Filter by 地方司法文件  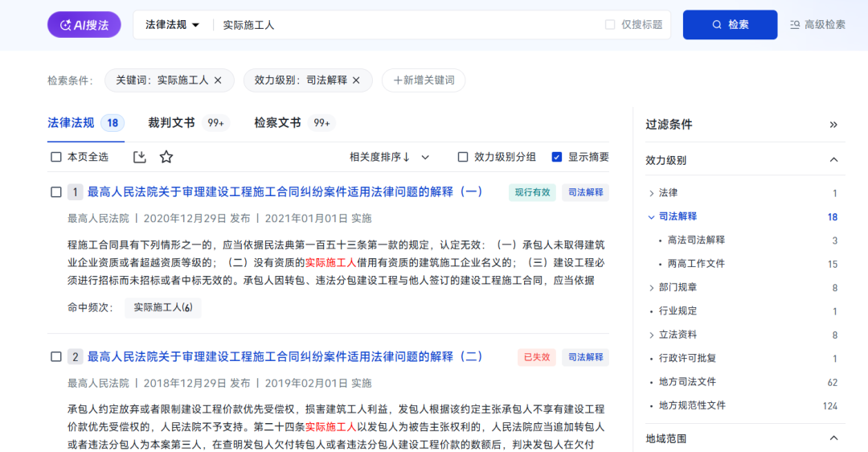tap(687, 382)
